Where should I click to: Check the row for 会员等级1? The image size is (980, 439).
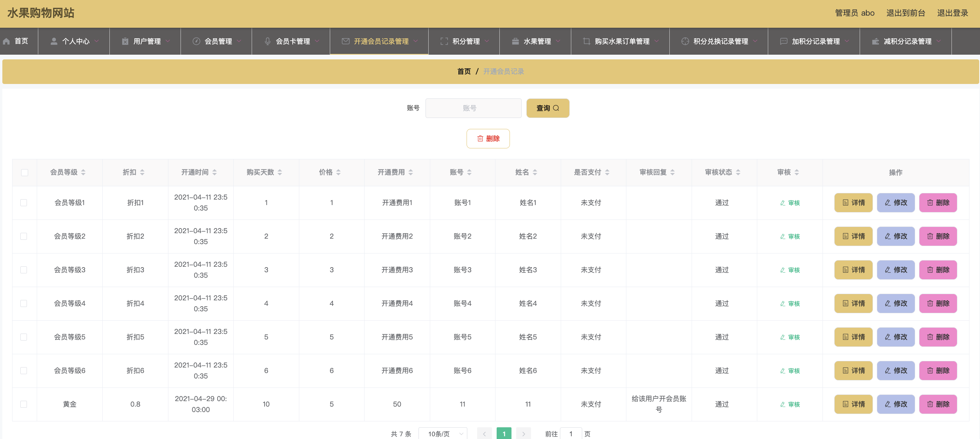24,203
